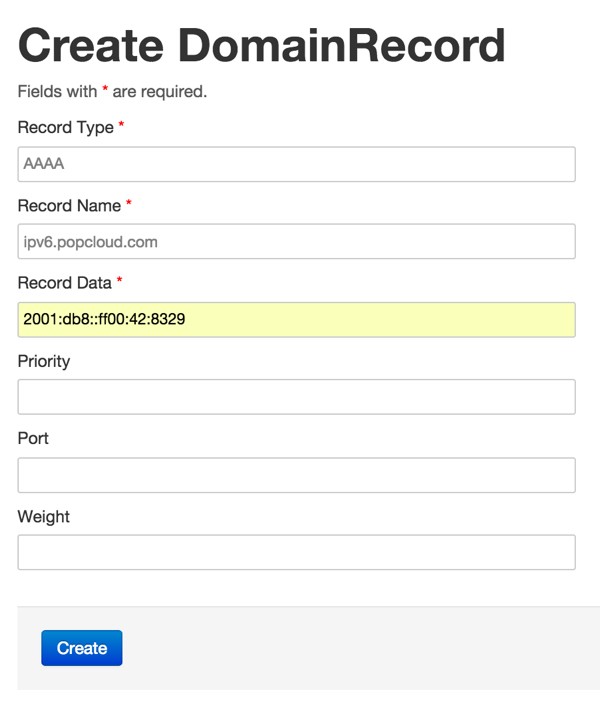The height and width of the screenshot is (702, 600).
Task: Submit the form with the Create button
Action: pyautogui.click(x=81, y=648)
